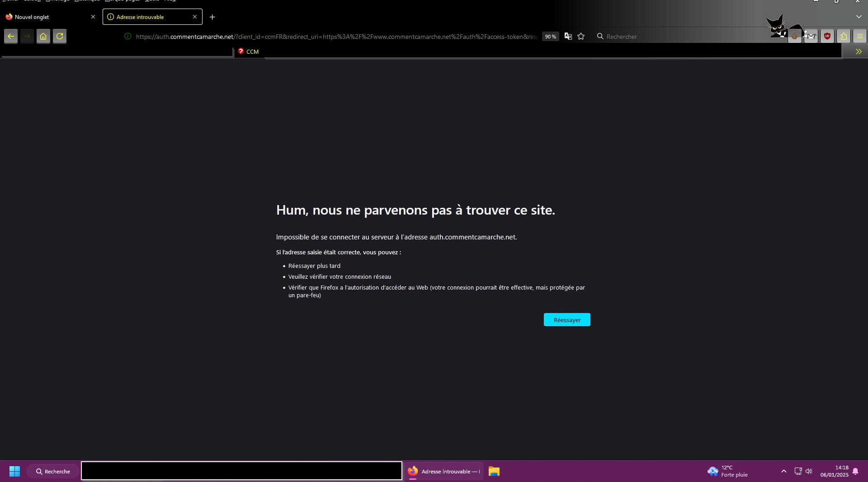
Task: Open the network status tray icon
Action: pyautogui.click(x=798, y=471)
